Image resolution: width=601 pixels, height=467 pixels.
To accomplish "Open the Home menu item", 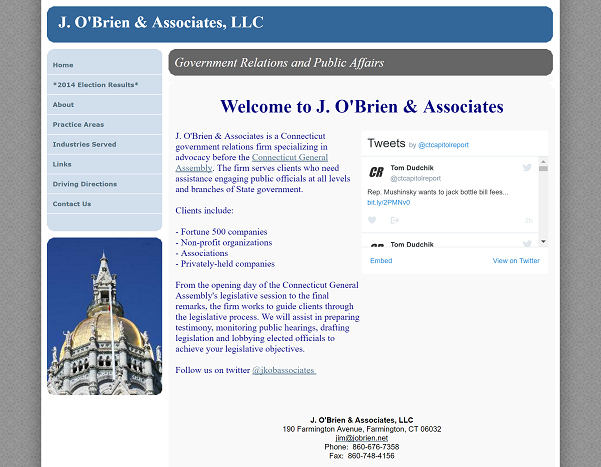I will coord(104,65).
